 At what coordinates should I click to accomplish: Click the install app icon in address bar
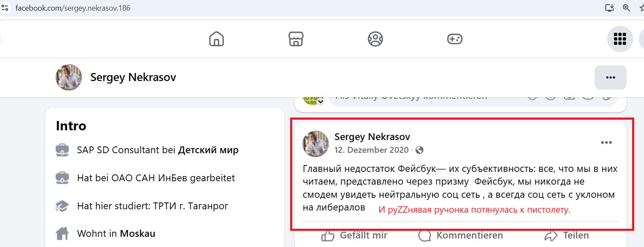(x=610, y=8)
